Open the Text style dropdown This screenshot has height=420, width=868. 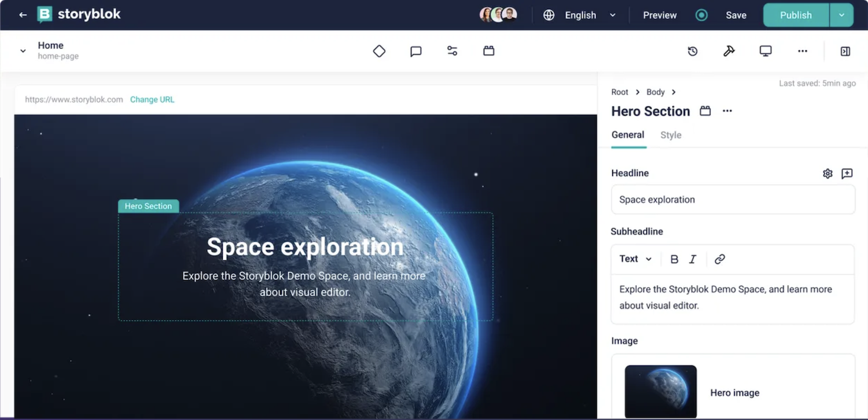click(x=635, y=259)
